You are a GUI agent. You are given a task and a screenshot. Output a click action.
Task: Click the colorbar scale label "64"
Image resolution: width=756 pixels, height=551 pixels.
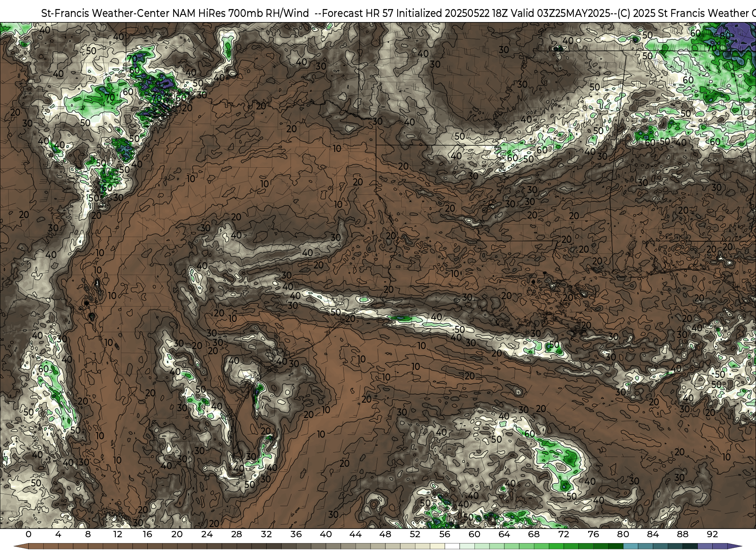(x=504, y=534)
